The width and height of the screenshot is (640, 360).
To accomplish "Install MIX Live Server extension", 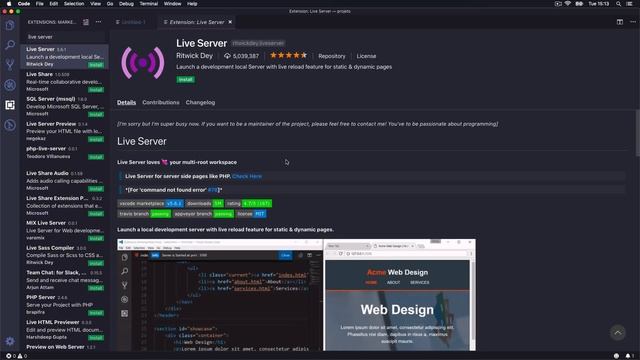I will click(x=96, y=238).
